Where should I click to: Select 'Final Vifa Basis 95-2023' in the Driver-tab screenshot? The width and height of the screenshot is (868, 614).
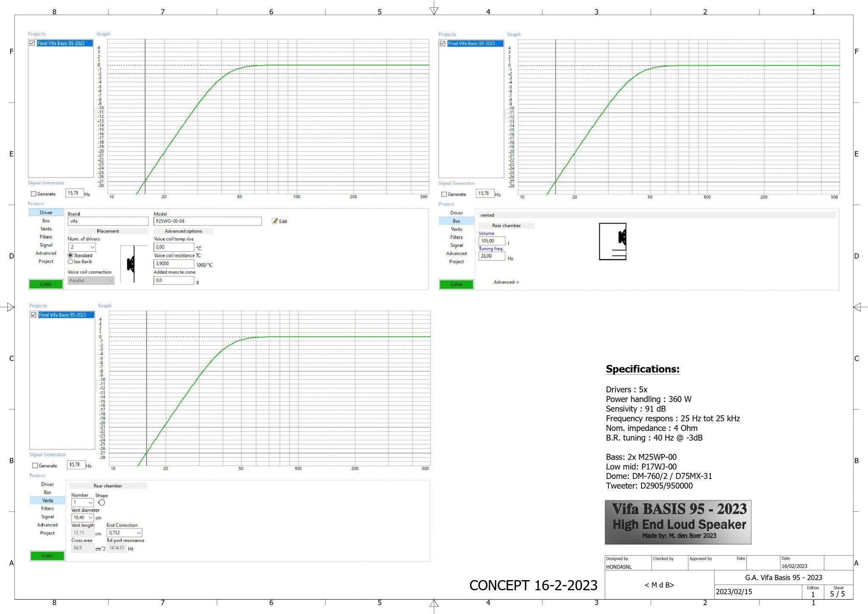[64, 43]
